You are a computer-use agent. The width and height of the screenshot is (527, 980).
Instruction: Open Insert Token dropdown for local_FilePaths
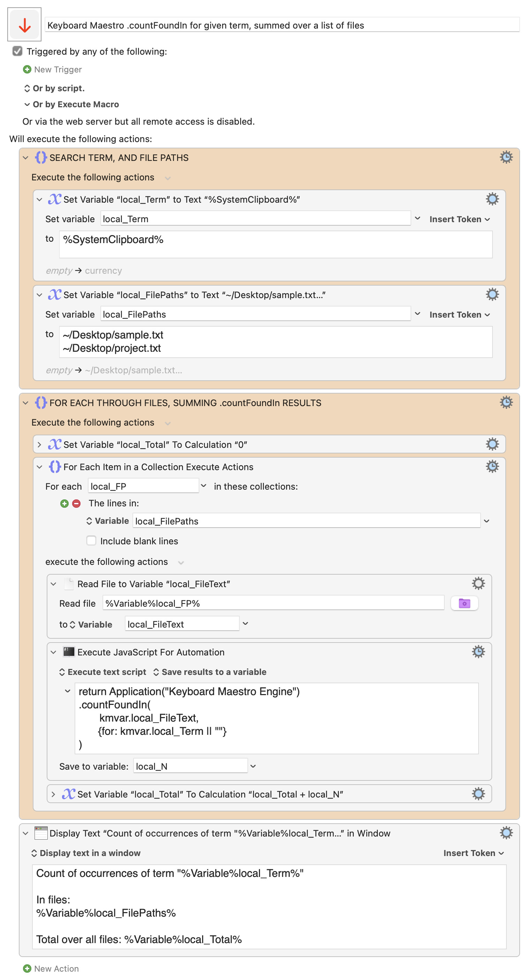pyautogui.click(x=459, y=314)
